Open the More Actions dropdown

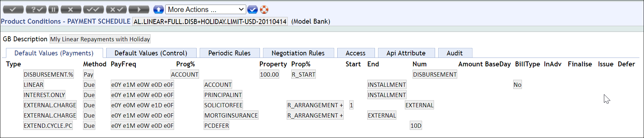tap(206, 10)
